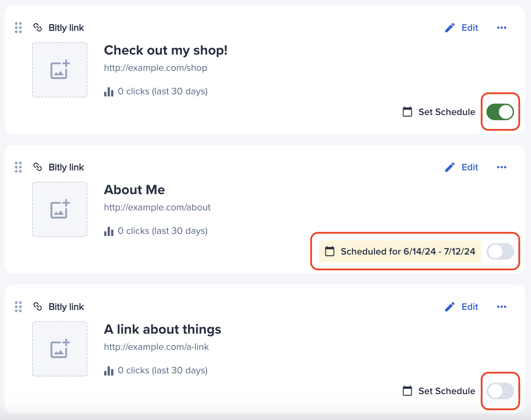Open three-dot menu for 'About Me'
The image size is (531, 420).
[x=501, y=167]
